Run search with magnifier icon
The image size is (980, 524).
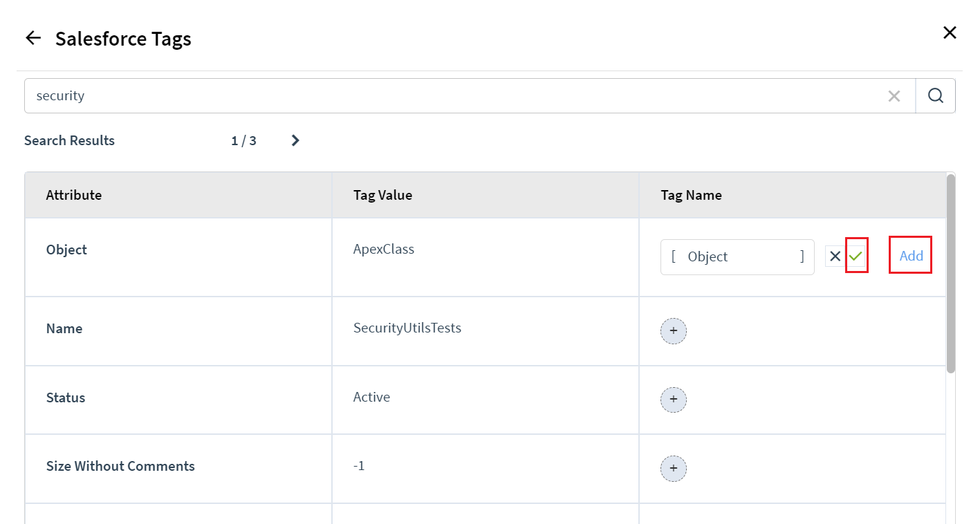(x=936, y=95)
